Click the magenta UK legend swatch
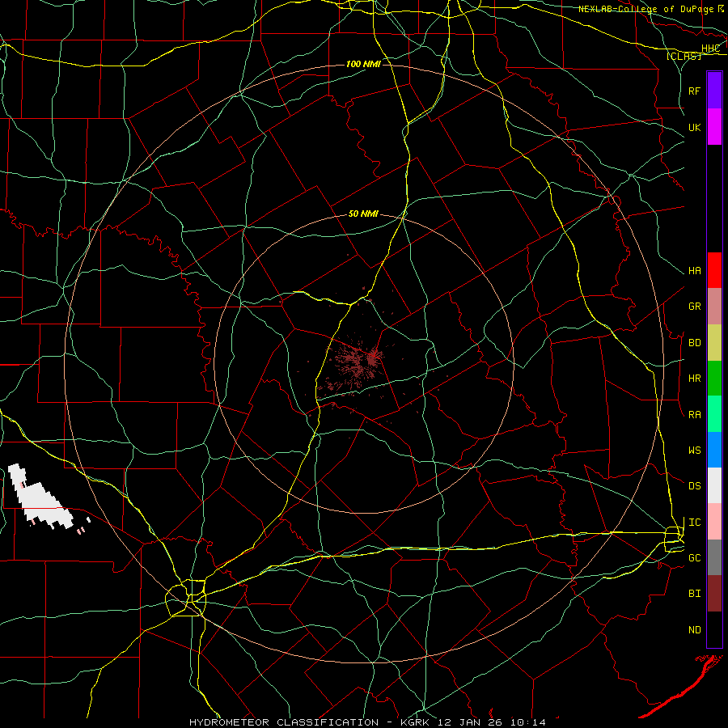Screen dimensions: 728x728 coord(714,127)
